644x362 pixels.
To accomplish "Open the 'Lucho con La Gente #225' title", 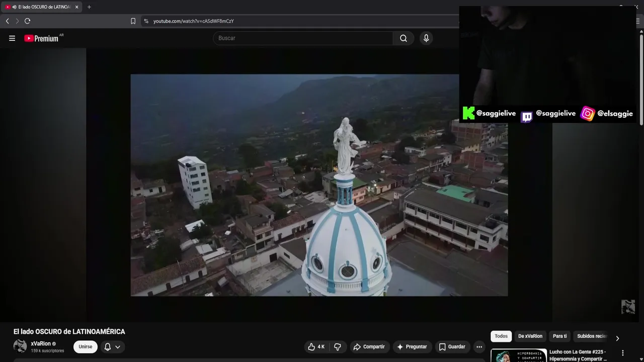I will pos(578,355).
